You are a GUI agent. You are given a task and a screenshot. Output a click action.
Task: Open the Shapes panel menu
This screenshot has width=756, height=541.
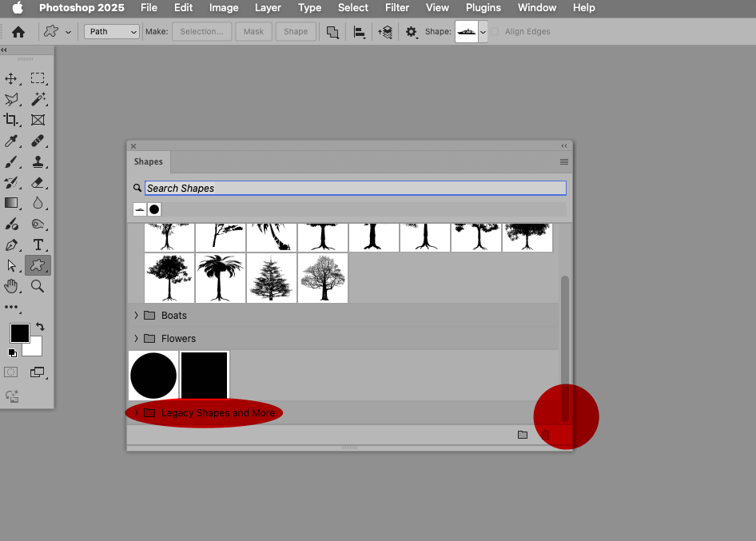coord(563,161)
